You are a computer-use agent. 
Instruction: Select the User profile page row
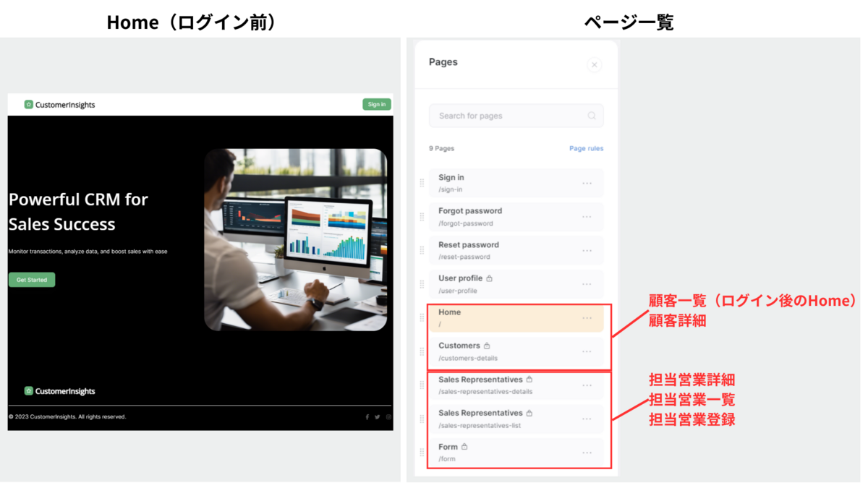tap(516, 284)
